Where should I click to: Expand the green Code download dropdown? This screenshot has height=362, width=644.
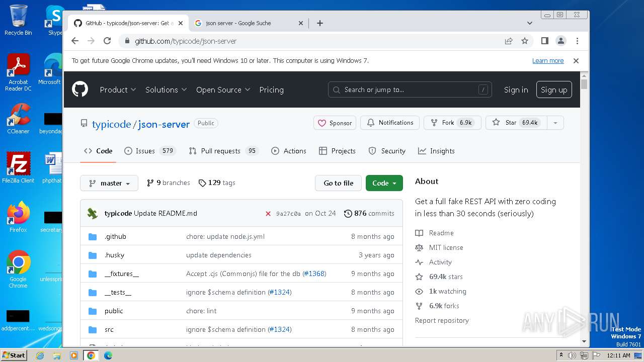(384, 183)
